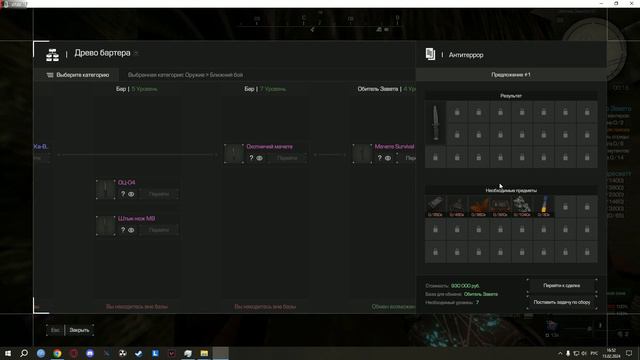Click the Антитеррор document icon
Viewport: 640px width, 360px height.
[430, 54]
